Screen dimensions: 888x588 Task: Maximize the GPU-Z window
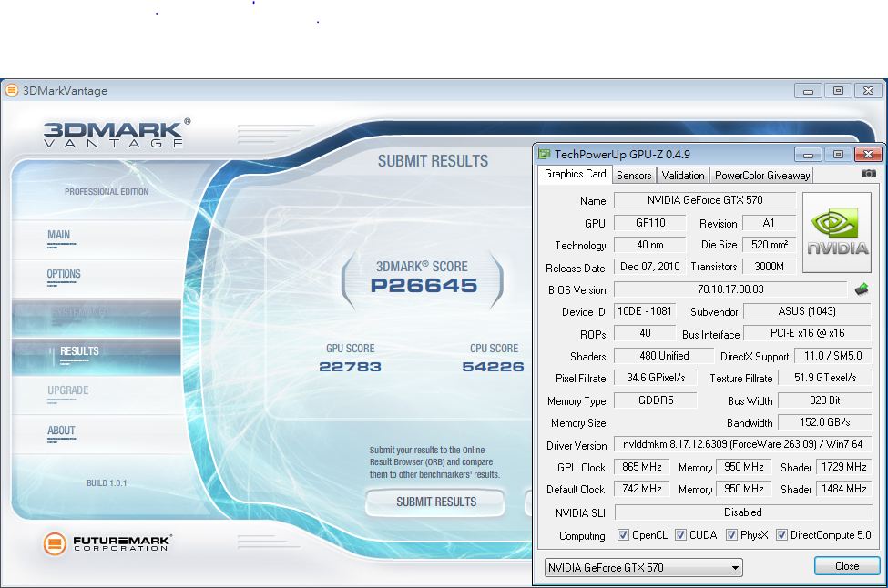838,154
